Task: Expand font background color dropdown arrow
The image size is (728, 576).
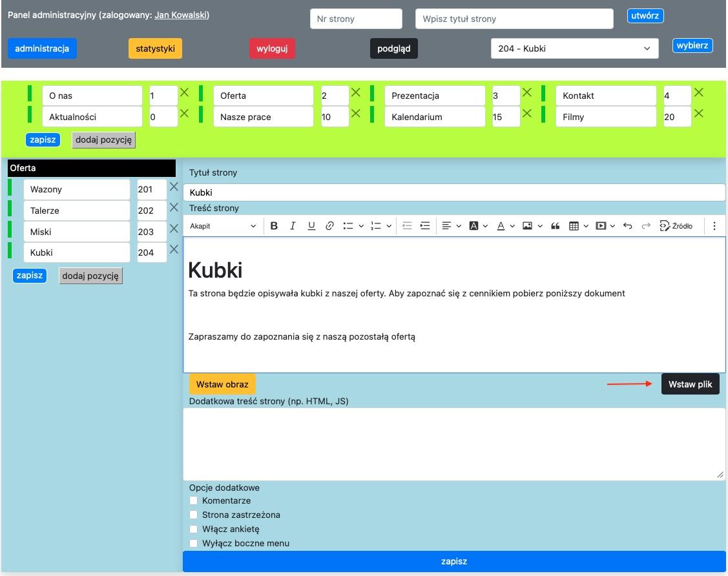Action: tap(485, 226)
